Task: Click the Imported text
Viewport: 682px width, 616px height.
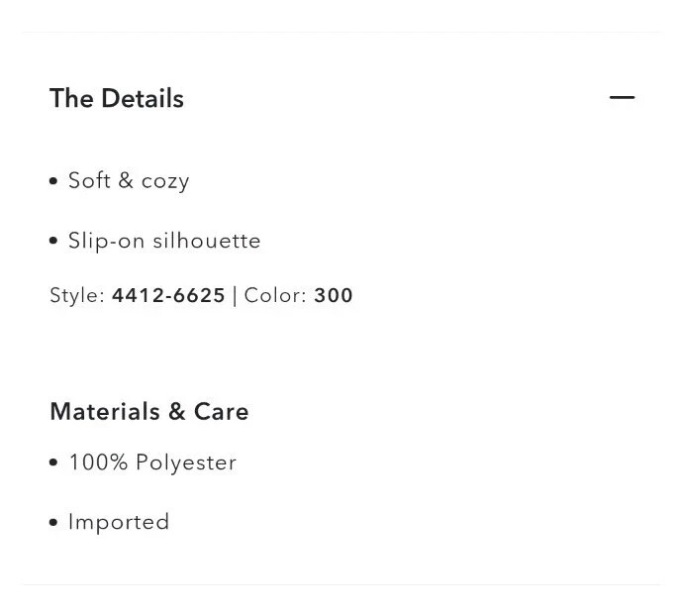Action: pyautogui.click(x=119, y=522)
